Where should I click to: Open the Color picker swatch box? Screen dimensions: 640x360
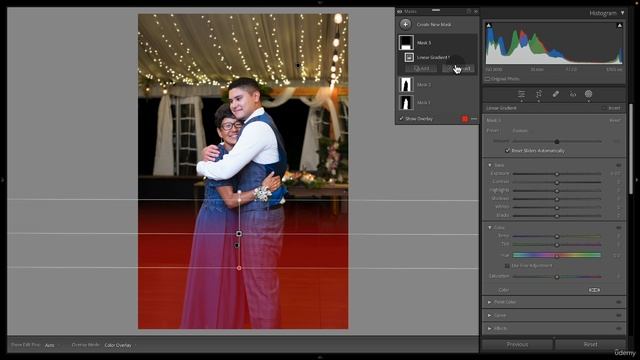click(594, 290)
